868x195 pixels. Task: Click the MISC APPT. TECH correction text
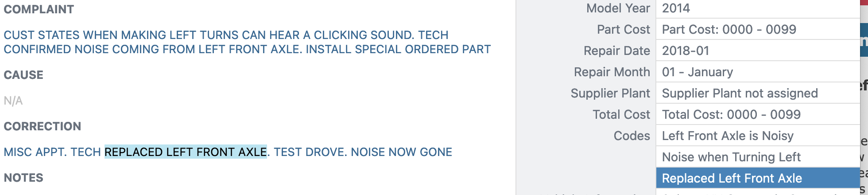click(x=52, y=152)
